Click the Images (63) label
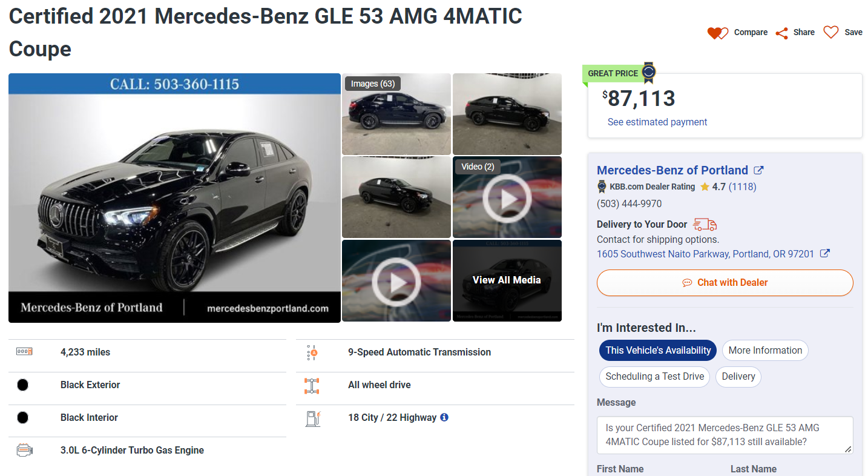The image size is (868, 476). tap(373, 84)
